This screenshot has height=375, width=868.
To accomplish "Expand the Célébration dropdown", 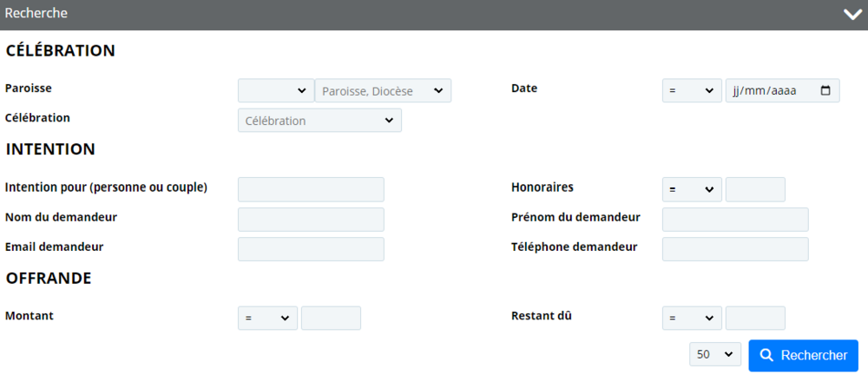I will point(319,120).
